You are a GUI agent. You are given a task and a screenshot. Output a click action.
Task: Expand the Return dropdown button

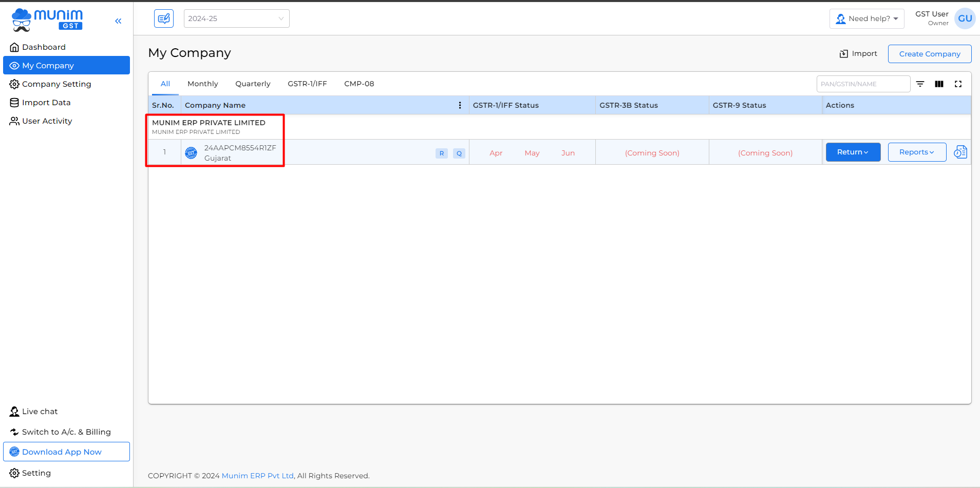(853, 152)
